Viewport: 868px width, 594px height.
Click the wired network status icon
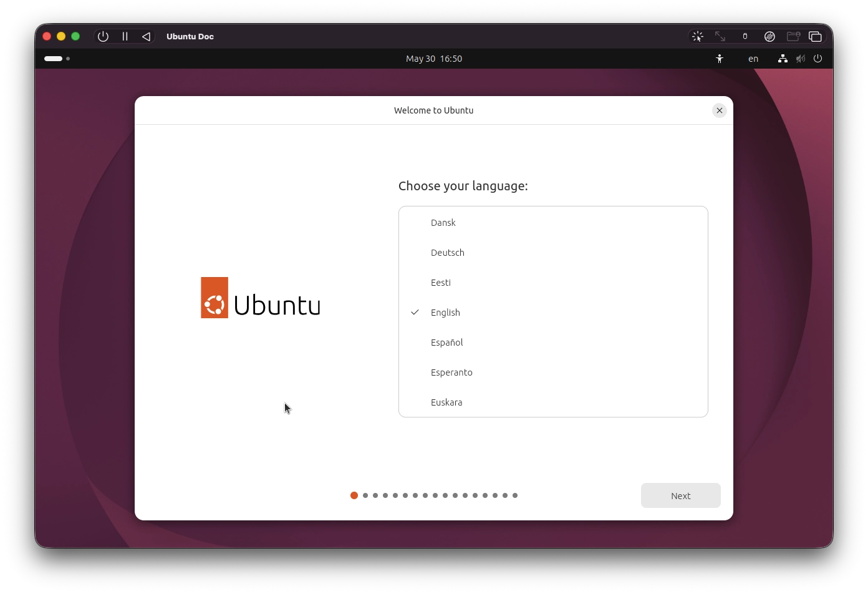click(x=783, y=59)
